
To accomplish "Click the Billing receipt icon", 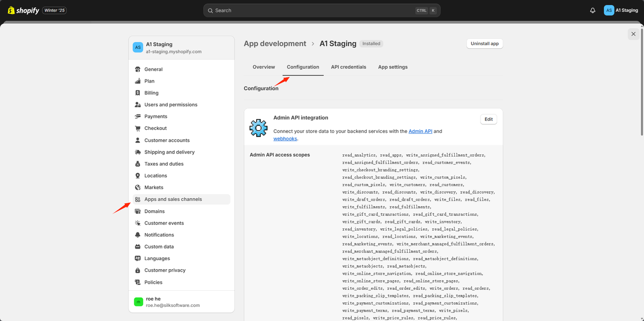I will 138,93.
